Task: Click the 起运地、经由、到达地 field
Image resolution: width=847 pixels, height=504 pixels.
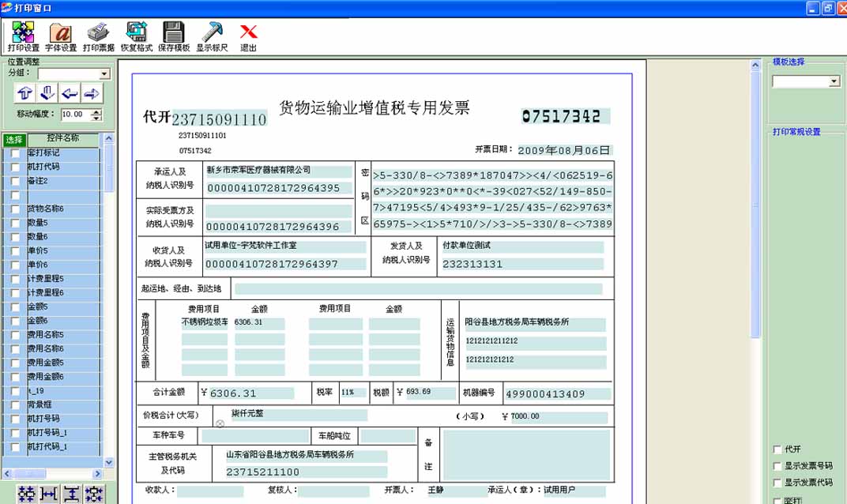Action: point(419,289)
